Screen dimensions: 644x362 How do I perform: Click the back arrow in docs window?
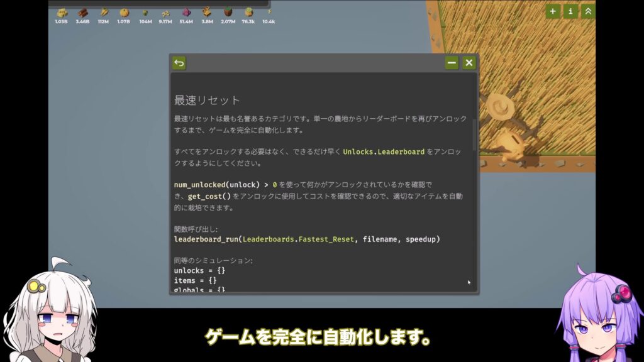[179, 63]
